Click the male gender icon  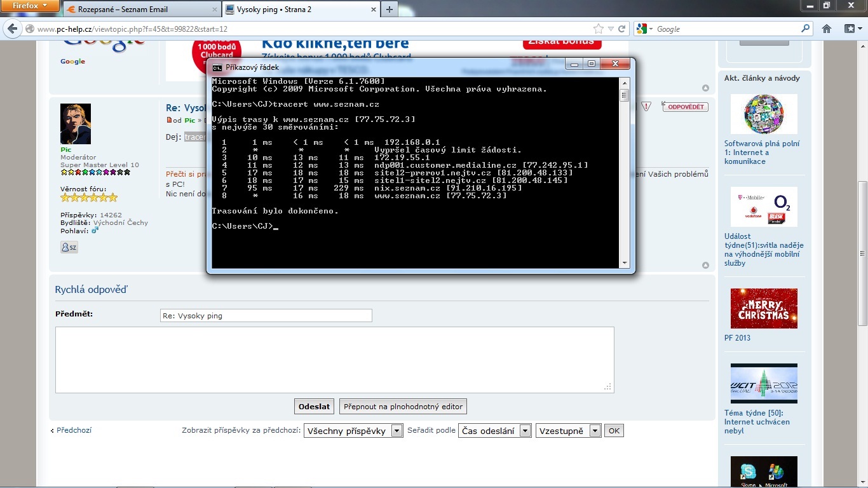point(95,231)
